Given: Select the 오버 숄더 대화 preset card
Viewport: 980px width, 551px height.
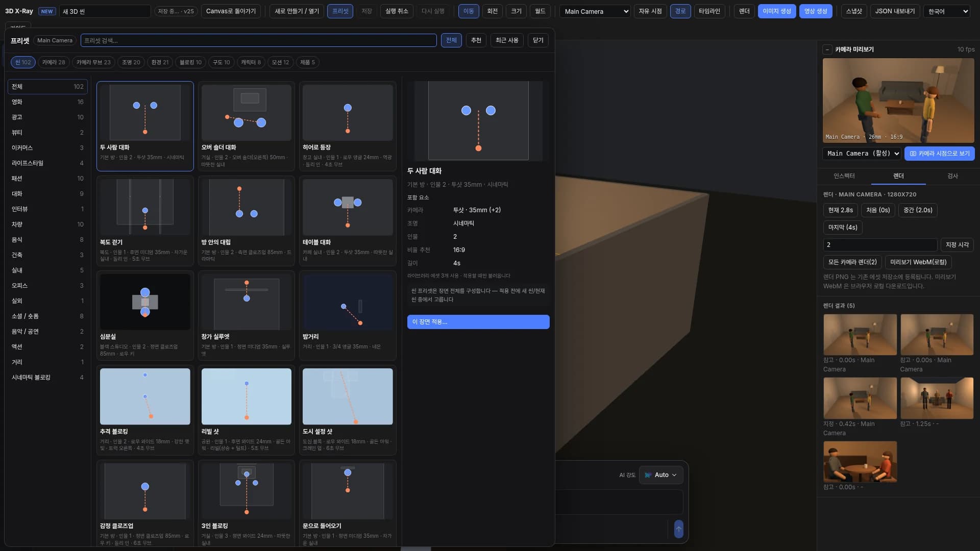Looking at the screenshot, I should [x=247, y=126].
